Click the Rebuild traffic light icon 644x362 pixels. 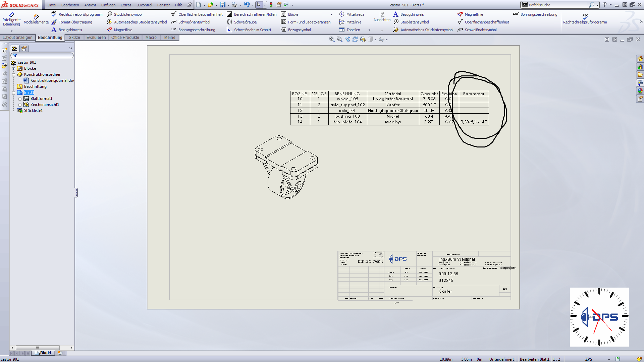[271, 5]
